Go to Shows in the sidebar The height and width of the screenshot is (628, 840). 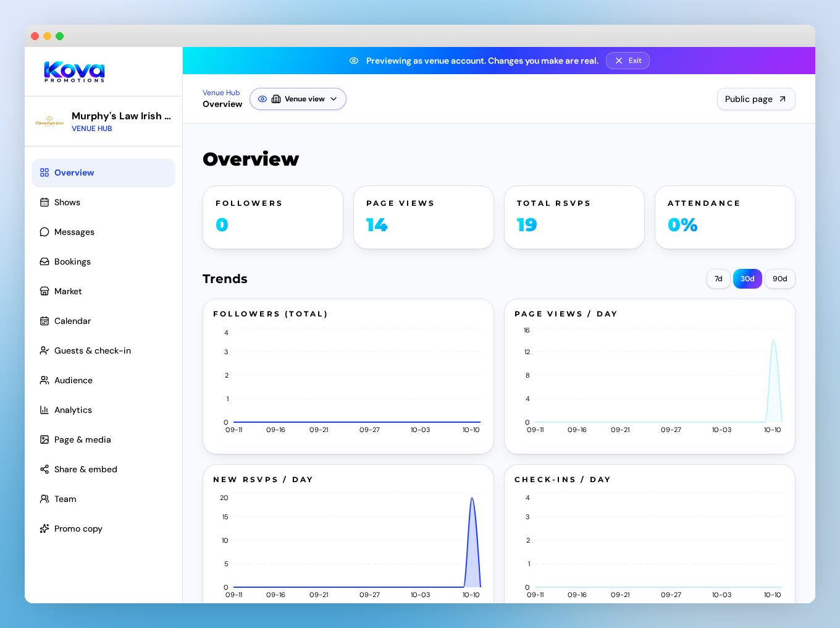(x=103, y=202)
